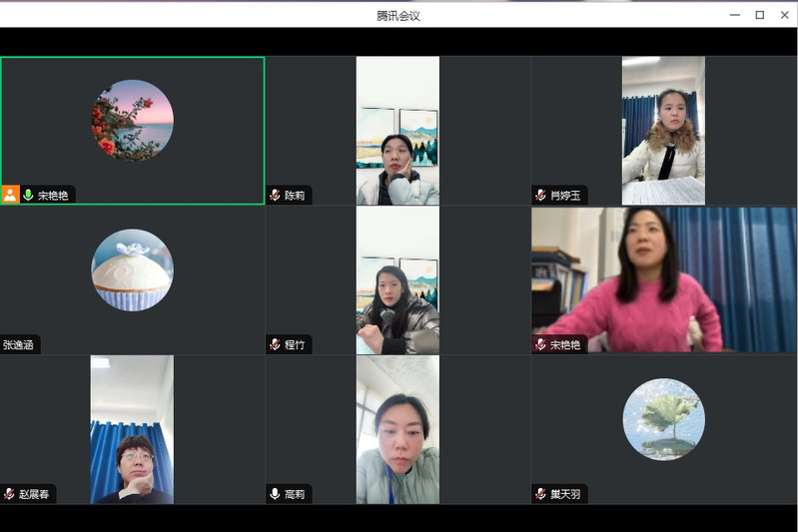Click muted mic icon next to 程竹
Screen dimensions: 798x532
click(x=275, y=344)
